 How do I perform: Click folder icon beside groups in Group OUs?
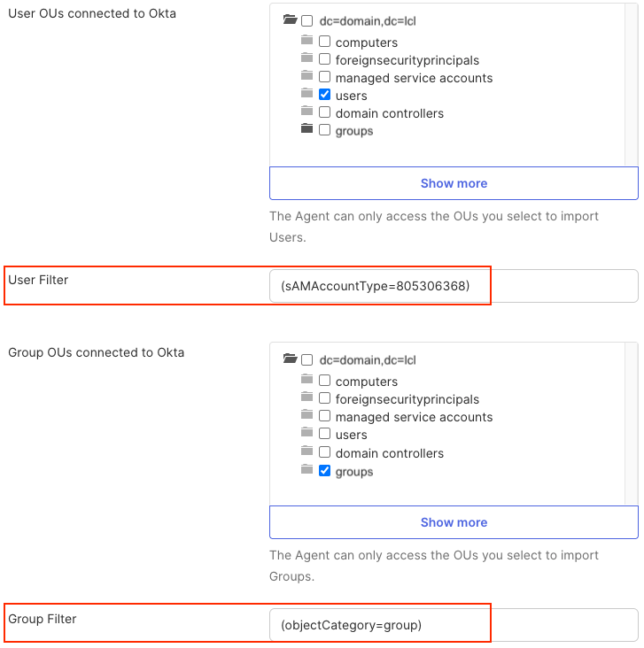click(306, 470)
